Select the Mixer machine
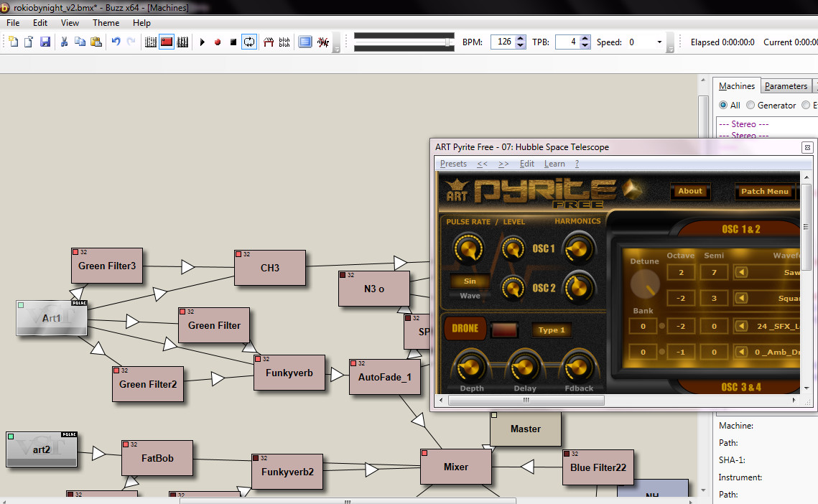Screen dimensions: 818x504 point(456,467)
